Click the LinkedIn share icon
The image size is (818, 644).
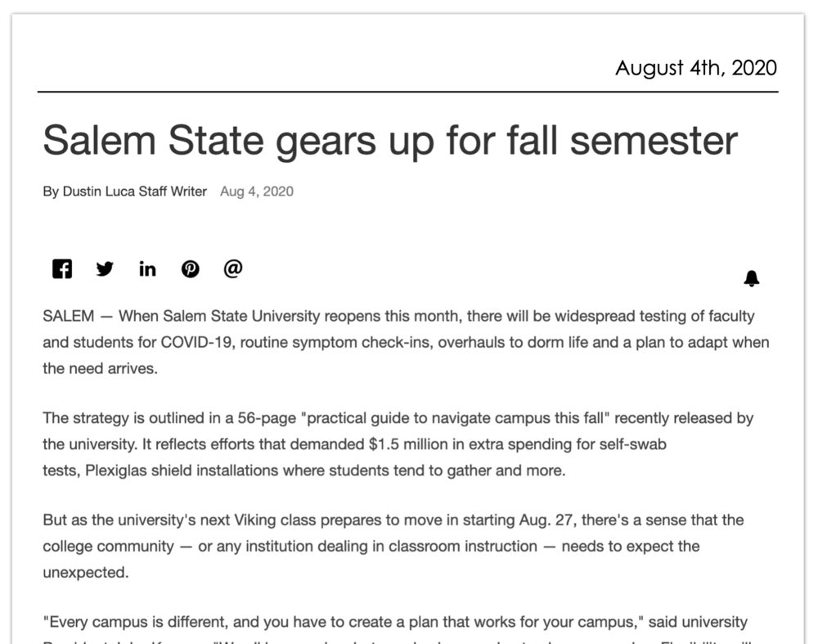point(147,268)
